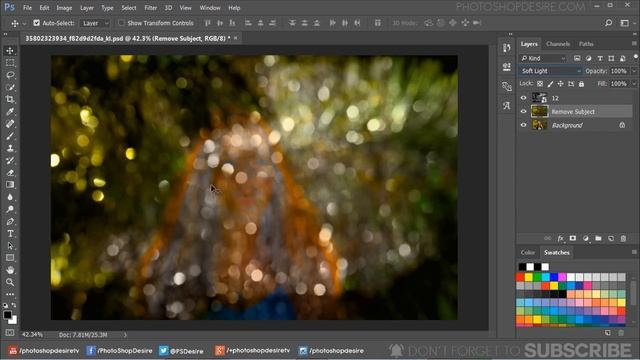Screen dimensions: 640x360
Task: Toggle lock transparent pixels
Action: [x=540, y=84]
